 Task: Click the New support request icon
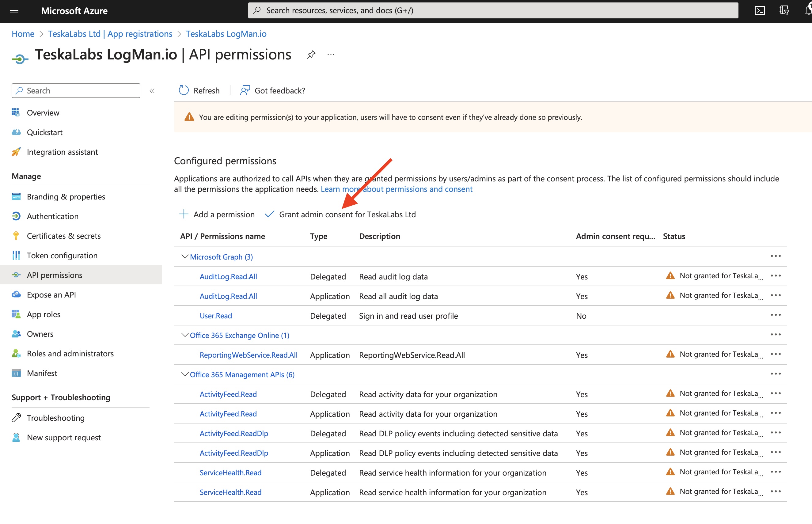[x=16, y=437]
